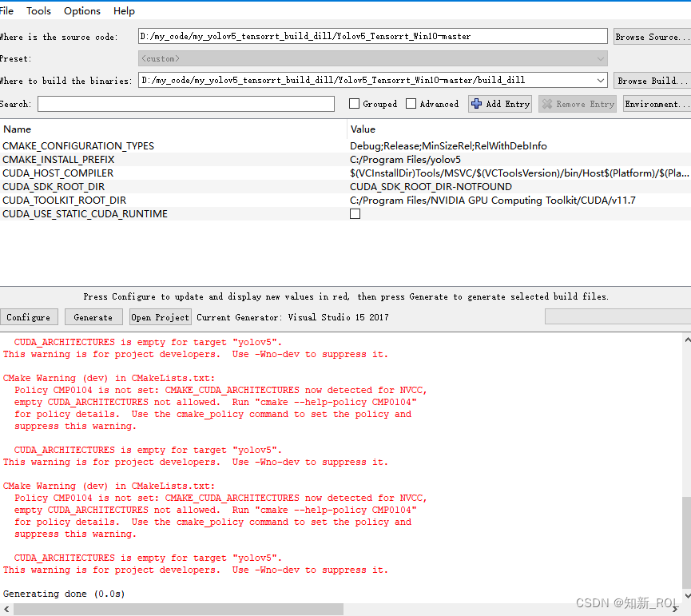Click Browse Source to pick source folder
The width and height of the screenshot is (691, 616).
point(651,35)
